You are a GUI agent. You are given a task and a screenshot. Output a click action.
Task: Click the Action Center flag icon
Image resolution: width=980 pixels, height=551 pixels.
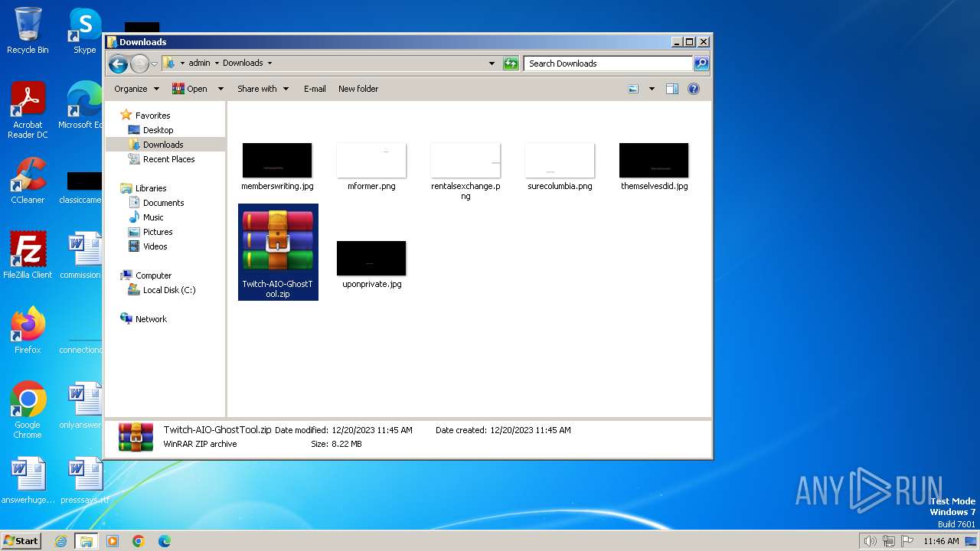[x=906, y=541]
